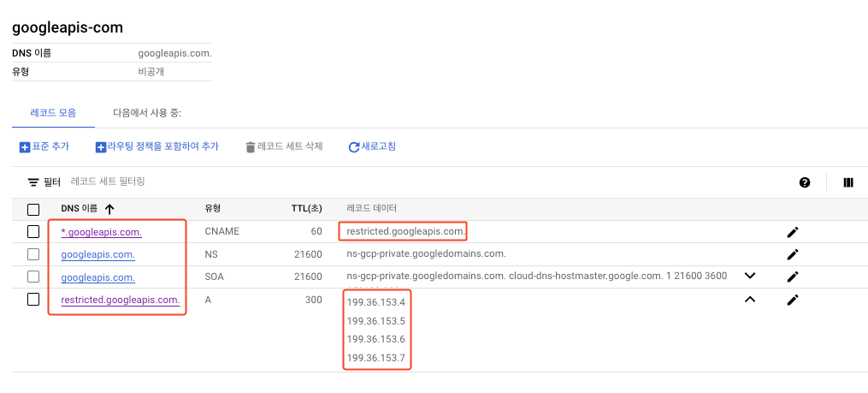868x393 pixels.
Task: Click 새로고침 refresh button
Action: point(372,146)
